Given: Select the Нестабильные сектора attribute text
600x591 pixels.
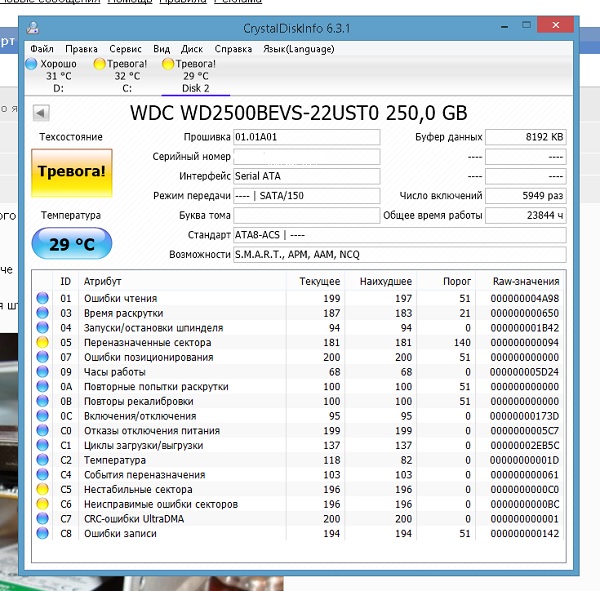Looking at the screenshot, I should [x=138, y=490].
